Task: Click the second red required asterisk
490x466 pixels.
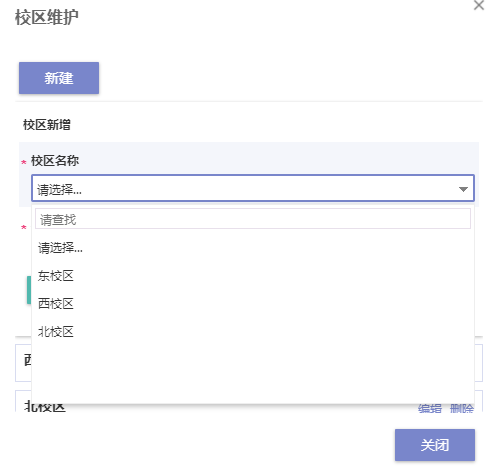Action: click(24, 227)
